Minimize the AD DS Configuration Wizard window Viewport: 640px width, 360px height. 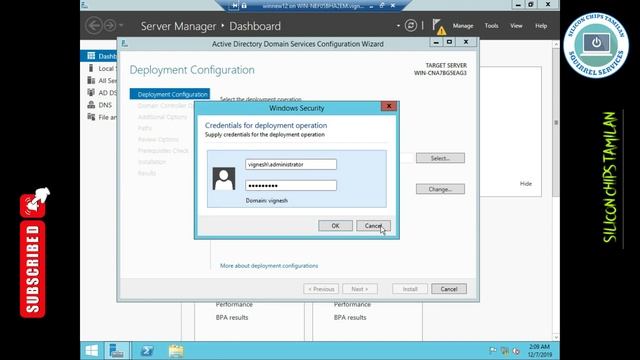436,42
